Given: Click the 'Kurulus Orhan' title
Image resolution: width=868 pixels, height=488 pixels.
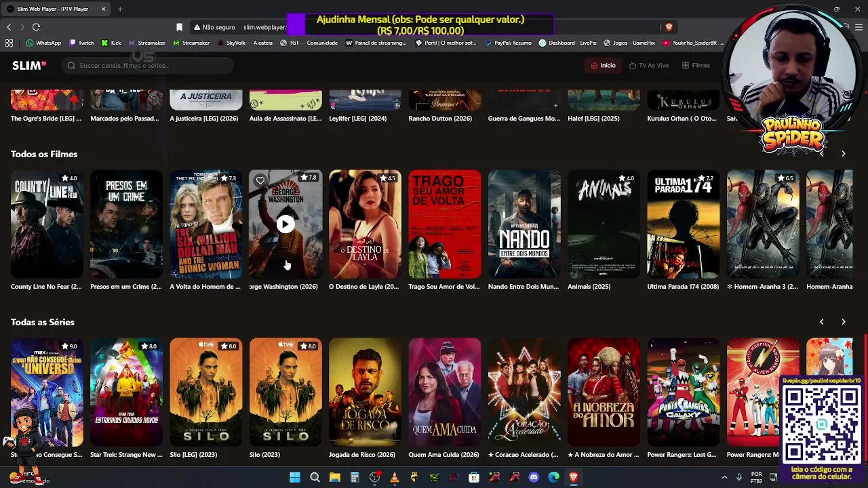Looking at the screenshot, I should pyautogui.click(x=682, y=119).
